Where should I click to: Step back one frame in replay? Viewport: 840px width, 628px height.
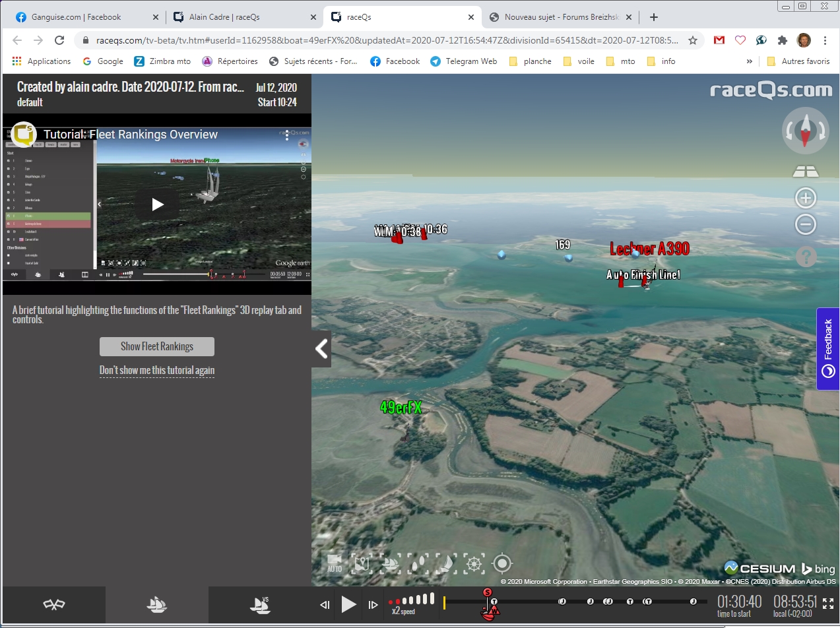point(325,604)
